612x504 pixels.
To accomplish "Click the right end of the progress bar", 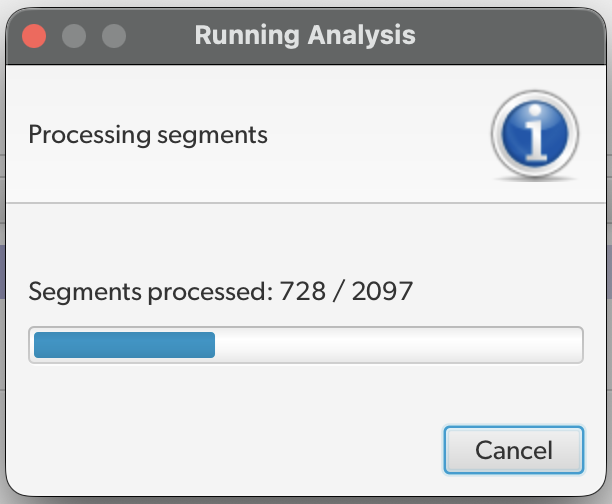I will 576,345.
